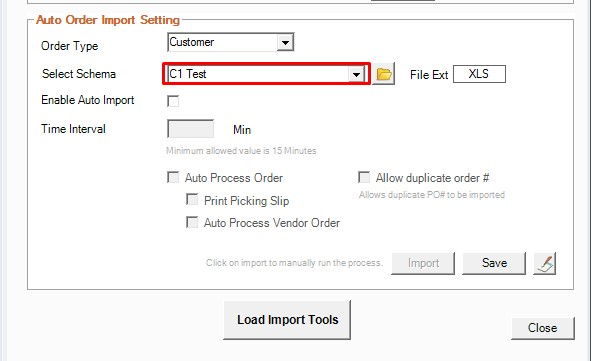Toggle Auto Process Vendor Order checkbox
592x361 pixels.
tap(192, 222)
